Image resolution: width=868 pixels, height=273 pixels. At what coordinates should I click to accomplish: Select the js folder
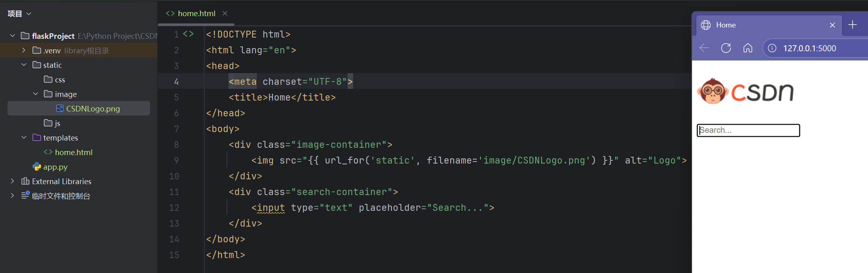[x=52, y=123]
